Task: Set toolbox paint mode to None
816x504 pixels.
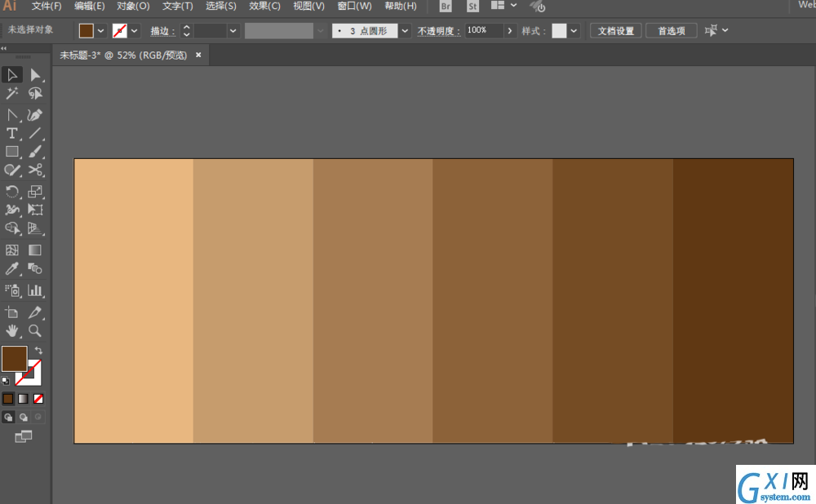Action: (x=38, y=399)
